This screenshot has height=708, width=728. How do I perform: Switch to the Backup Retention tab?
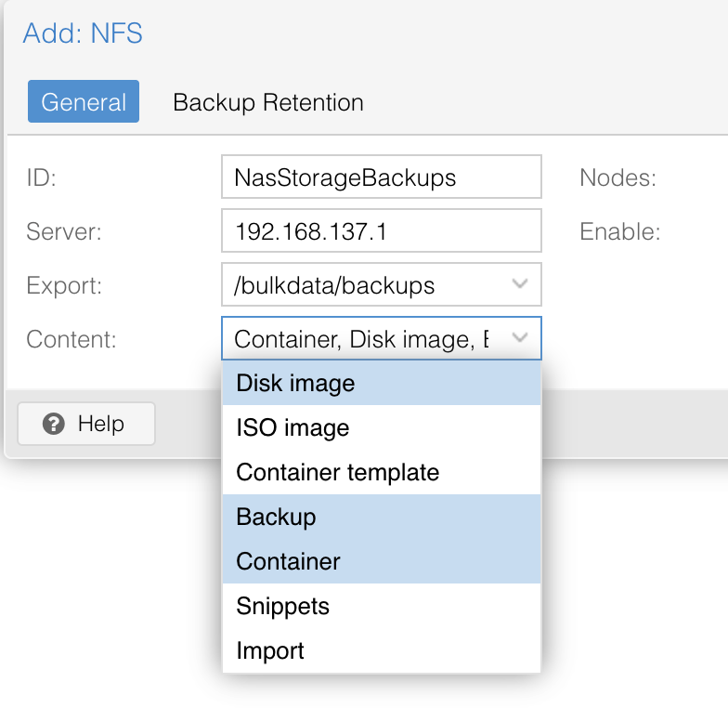267,102
